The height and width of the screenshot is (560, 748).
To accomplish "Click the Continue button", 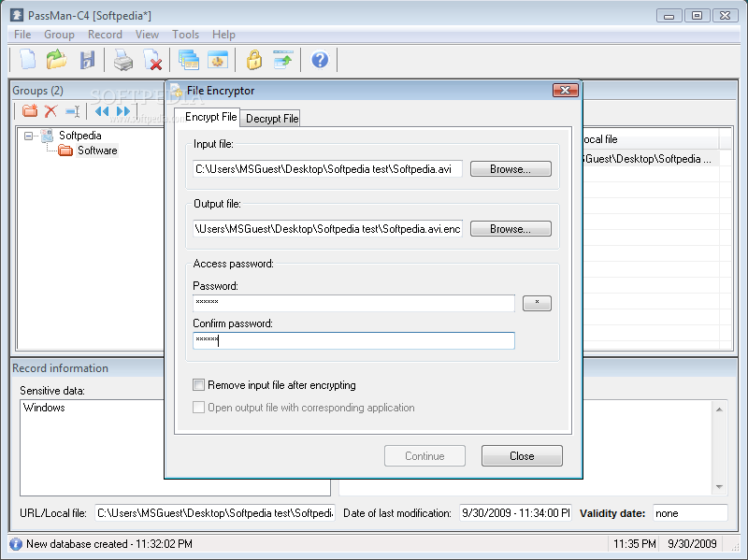I will pyautogui.click(x=424, y=456).
